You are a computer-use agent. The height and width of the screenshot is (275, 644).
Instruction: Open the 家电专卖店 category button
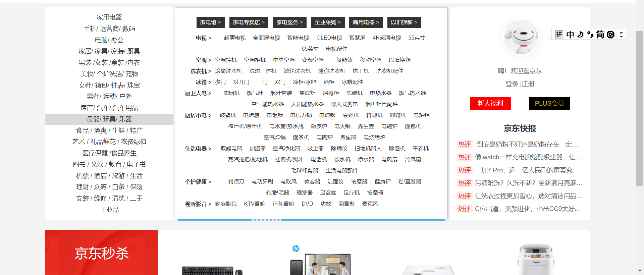pos(249,22)
